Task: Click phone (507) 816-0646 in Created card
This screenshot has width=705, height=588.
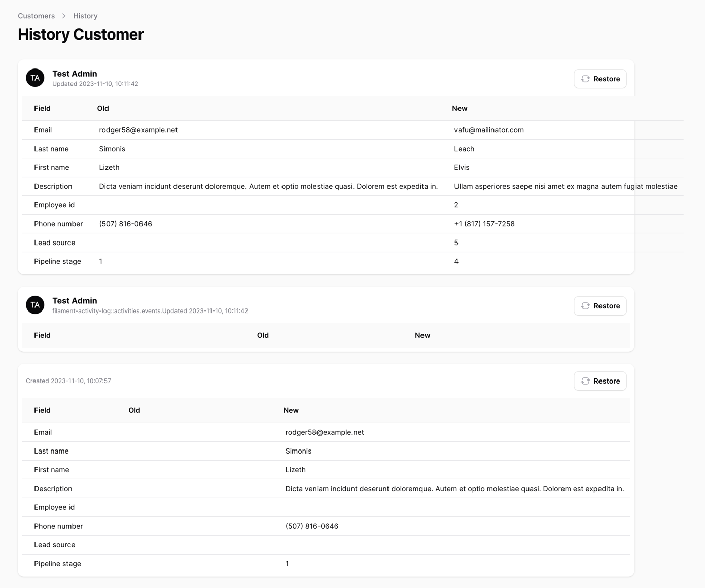Action: coord(312,526)
